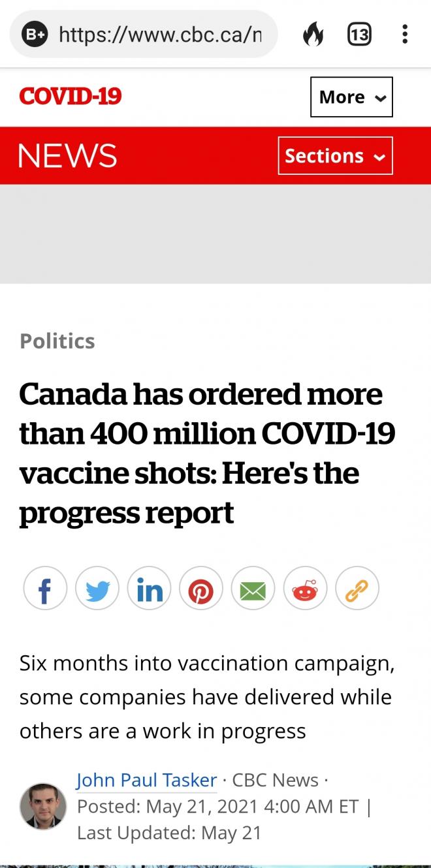431x868 pixels.
Task: Open John Paul Tasker author page
Action: pyautogui.click(x=146, y=780)
